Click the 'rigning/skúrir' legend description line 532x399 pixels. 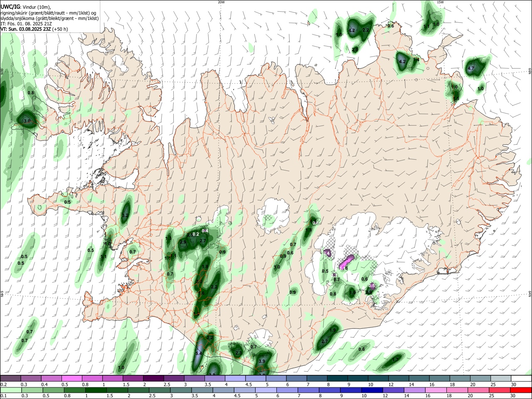[48, 13]
